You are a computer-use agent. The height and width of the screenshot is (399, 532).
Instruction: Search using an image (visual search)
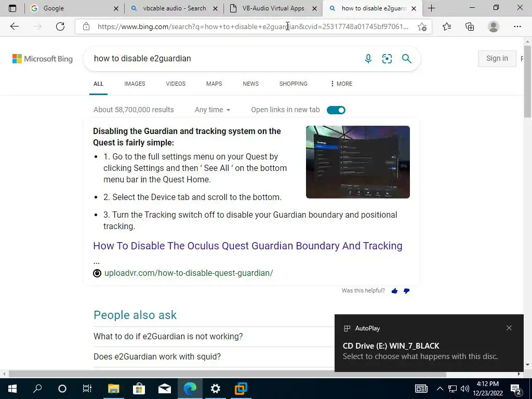(387, 59)
